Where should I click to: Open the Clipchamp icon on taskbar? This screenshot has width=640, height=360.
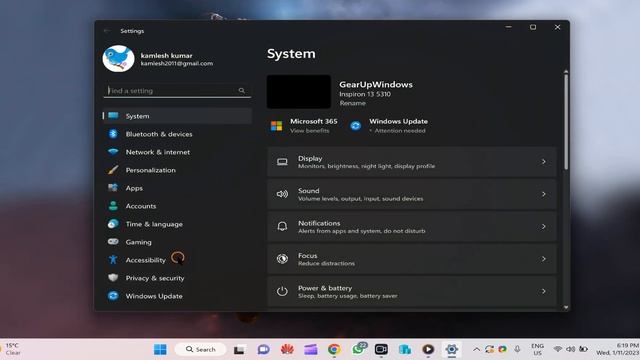[x=311, y=349]
